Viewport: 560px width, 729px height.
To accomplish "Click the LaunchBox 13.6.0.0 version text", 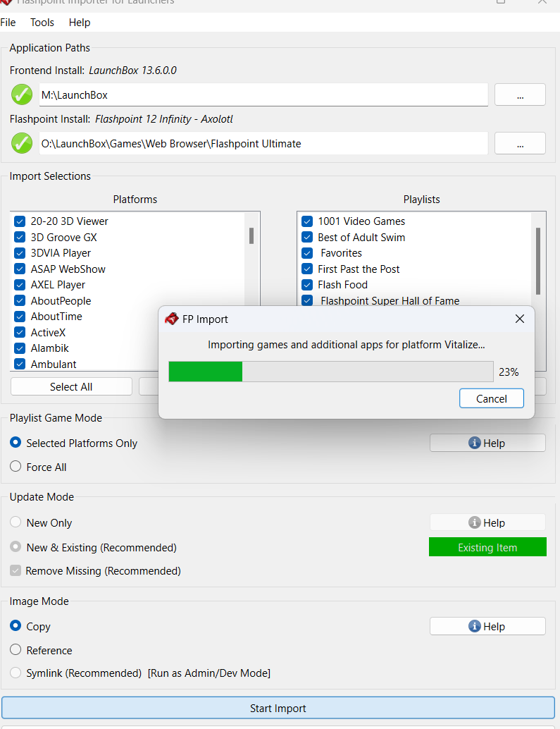I will [133, 71].
